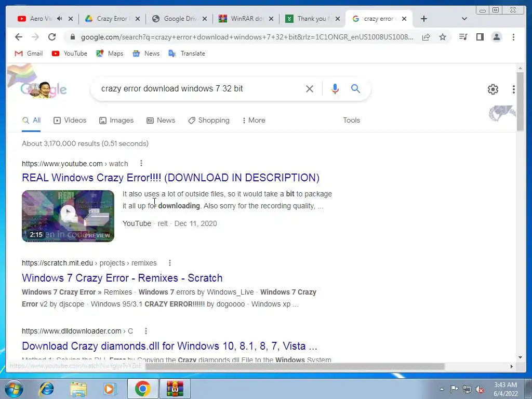Open the Gmail bookmark
Screen dimensions: 532x399
click(x=29, y=54)
